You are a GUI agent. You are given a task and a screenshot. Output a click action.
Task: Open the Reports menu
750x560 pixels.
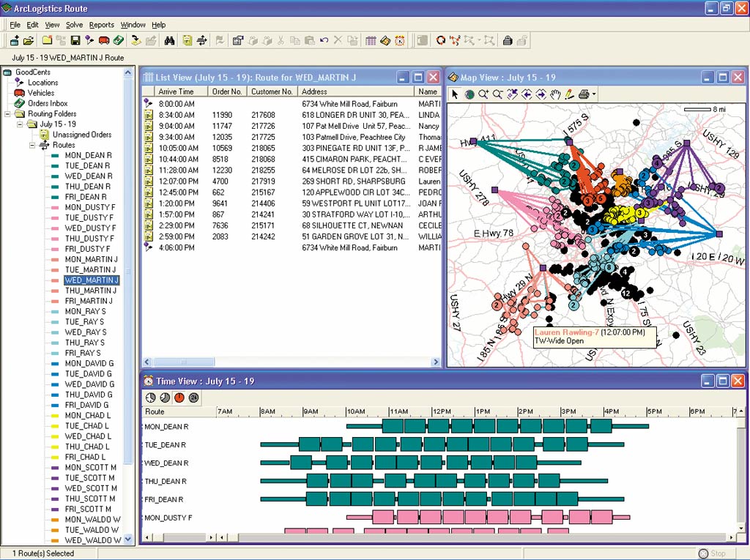click(101, 25)
